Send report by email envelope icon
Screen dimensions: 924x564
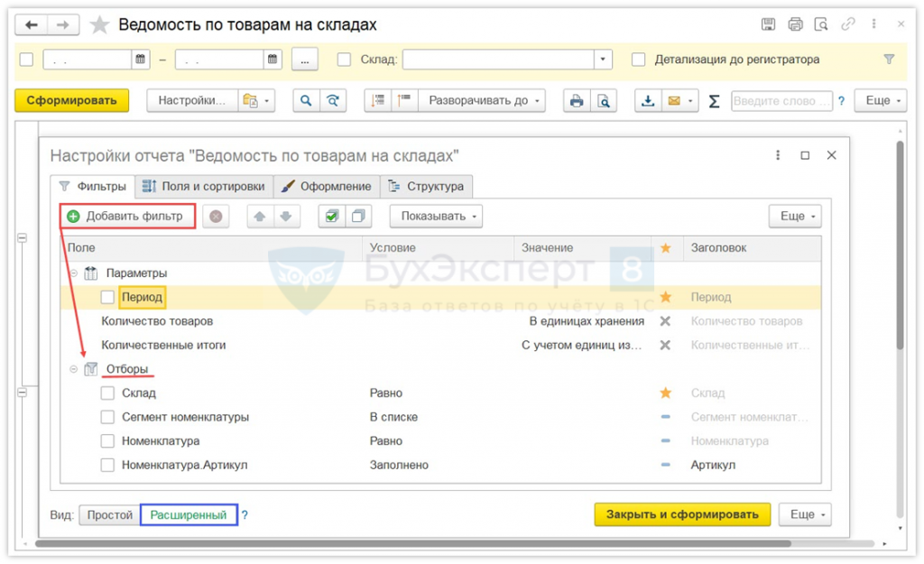674,101
